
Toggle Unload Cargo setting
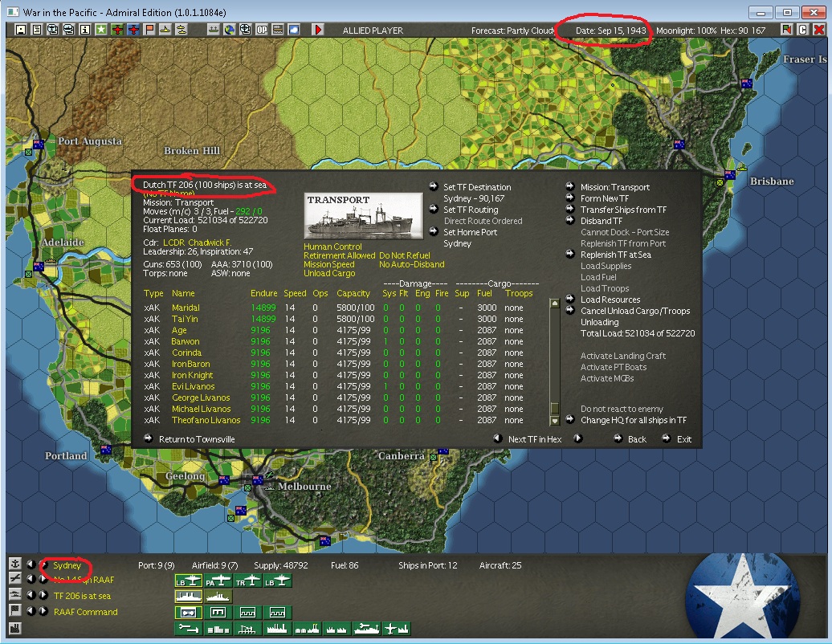[x=329, y=274]
